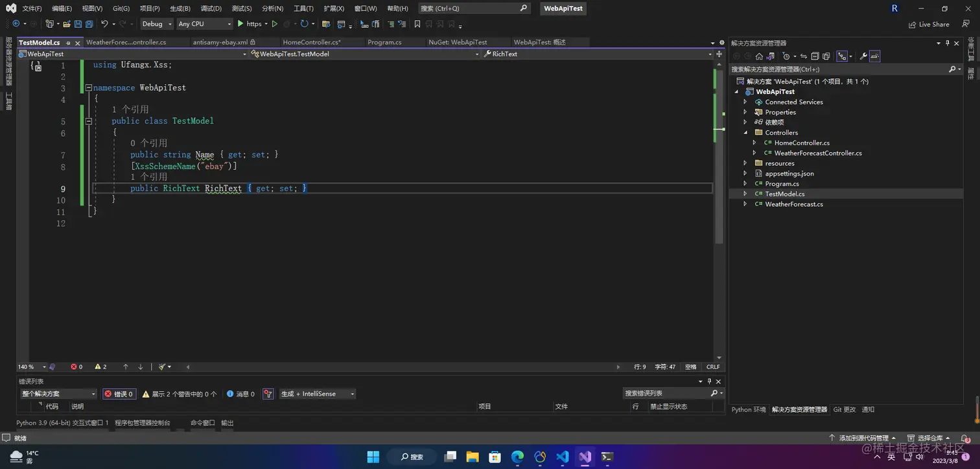Viewport: 980px width, 469px height.
Task: Switch to the Program.cs editor tab
Action: point(384,42)
